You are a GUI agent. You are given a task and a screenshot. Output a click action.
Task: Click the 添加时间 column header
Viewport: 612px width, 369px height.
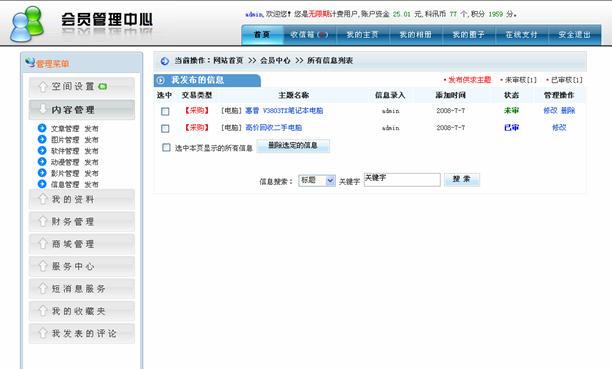450,95
